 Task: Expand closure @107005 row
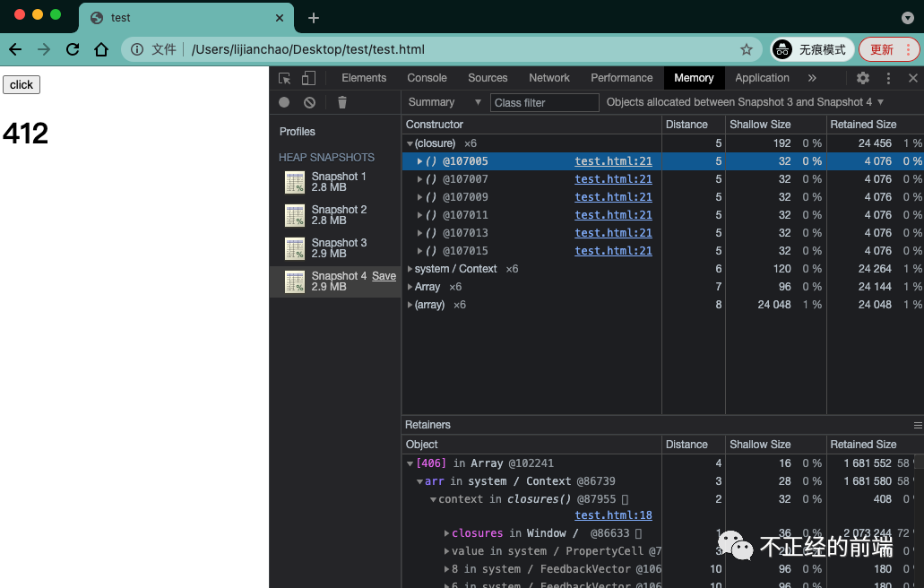(419, 161)
